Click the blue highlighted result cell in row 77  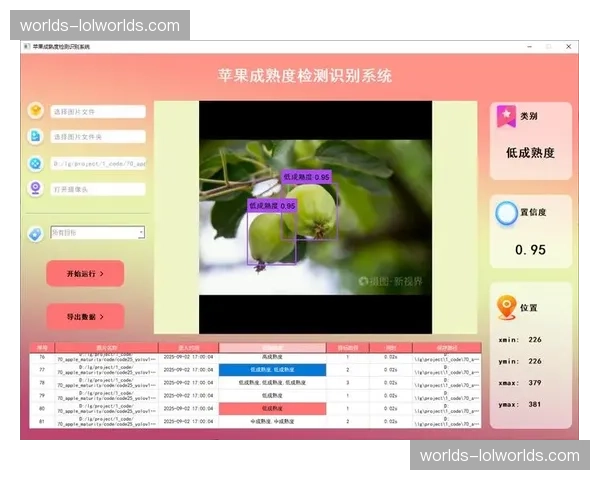coord(272,369)
